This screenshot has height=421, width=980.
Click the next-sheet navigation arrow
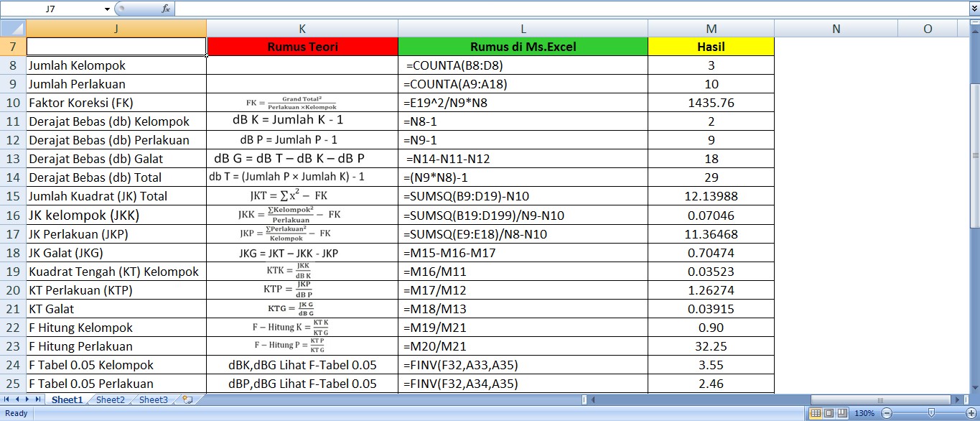pos(27,399)
